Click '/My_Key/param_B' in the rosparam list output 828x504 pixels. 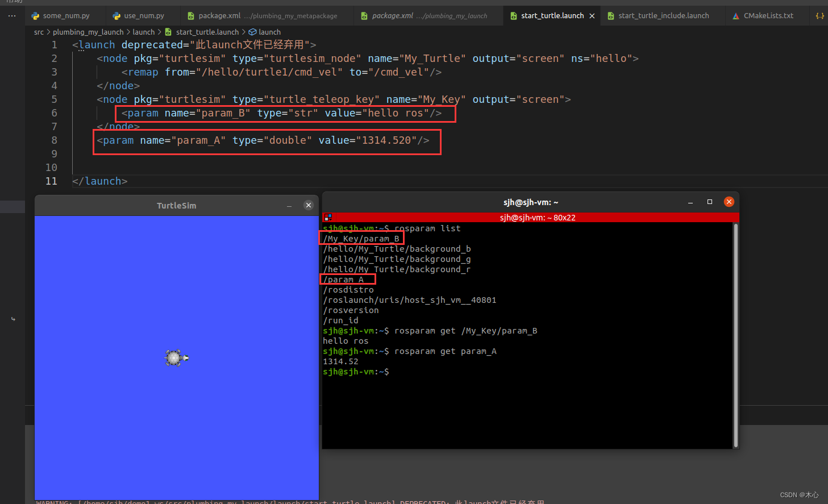[x=361, y=239]
